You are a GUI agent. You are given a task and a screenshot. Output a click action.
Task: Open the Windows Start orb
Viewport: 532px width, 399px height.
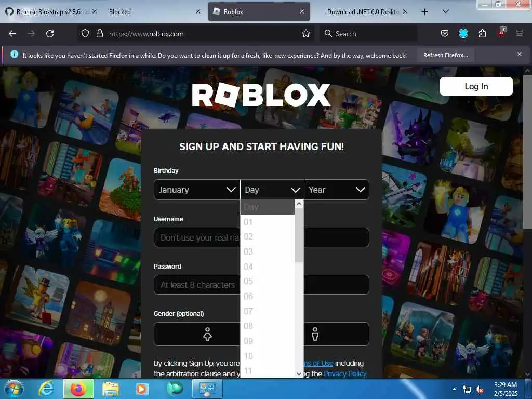pos(14,389)
